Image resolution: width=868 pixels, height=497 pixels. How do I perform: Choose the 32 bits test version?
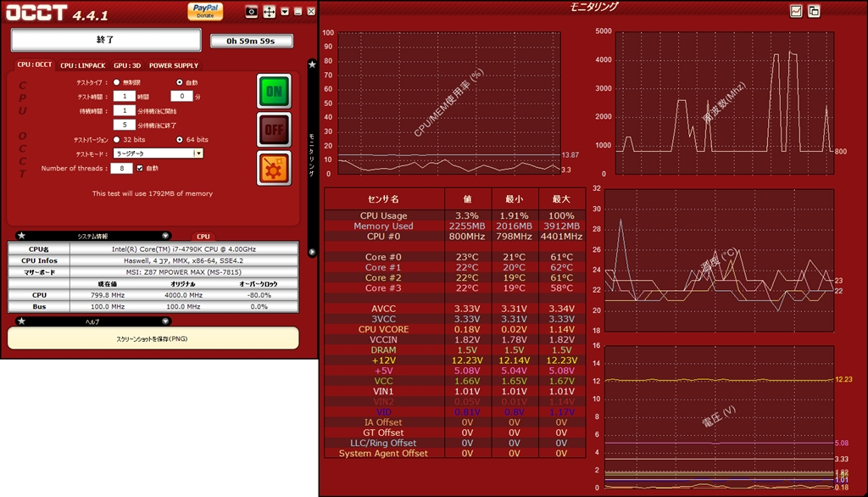[x=116, y=140]
